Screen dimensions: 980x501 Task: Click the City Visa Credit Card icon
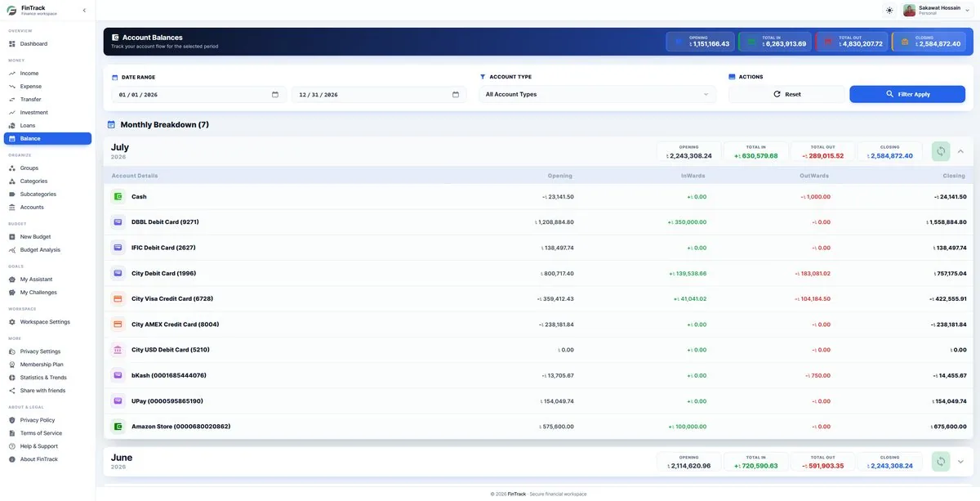point(118,299)
